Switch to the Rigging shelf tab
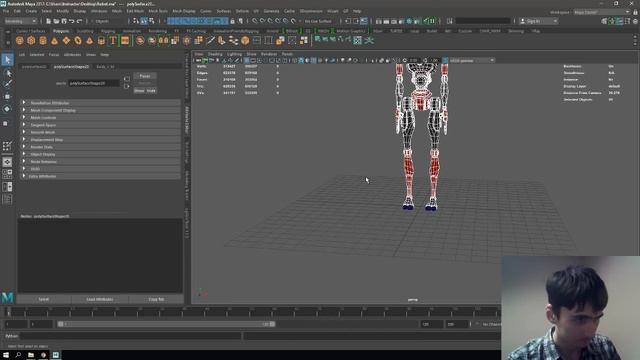 click(x=108, y=31)
